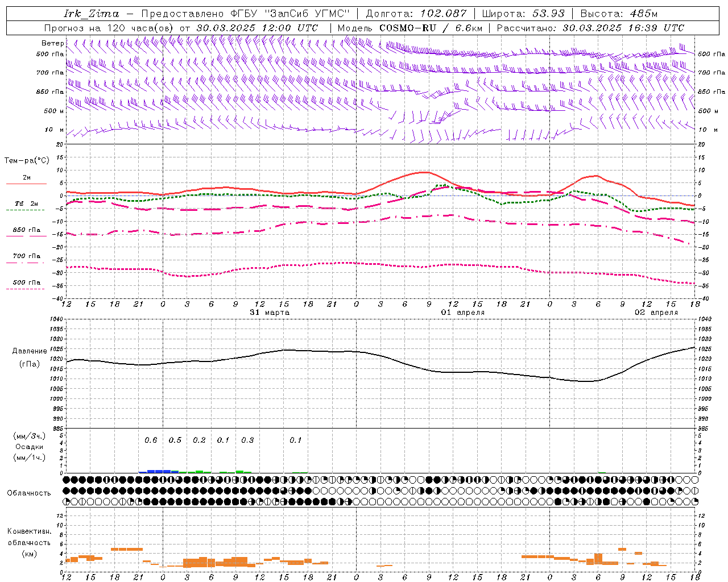Click the "Конвективн." convective cloud label
The width and height of the screenshot is (728, 582).
pyautogui.click(x=29, y=531)
